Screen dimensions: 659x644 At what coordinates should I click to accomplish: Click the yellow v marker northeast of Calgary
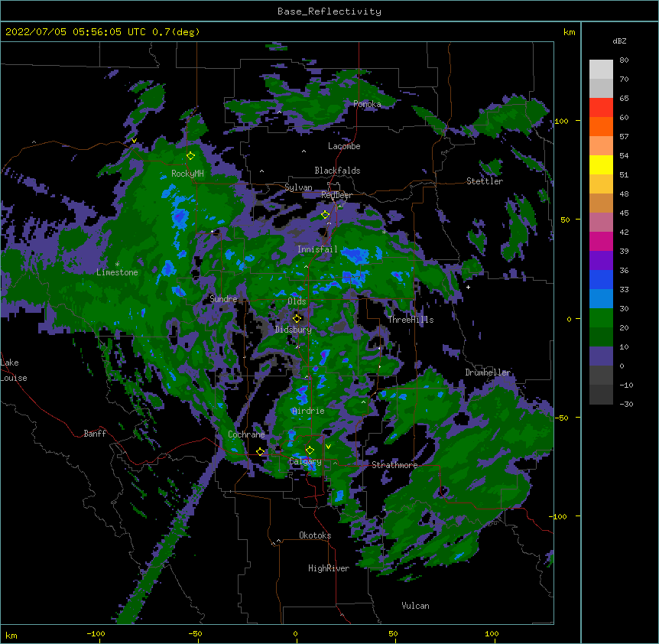[328, 447]
